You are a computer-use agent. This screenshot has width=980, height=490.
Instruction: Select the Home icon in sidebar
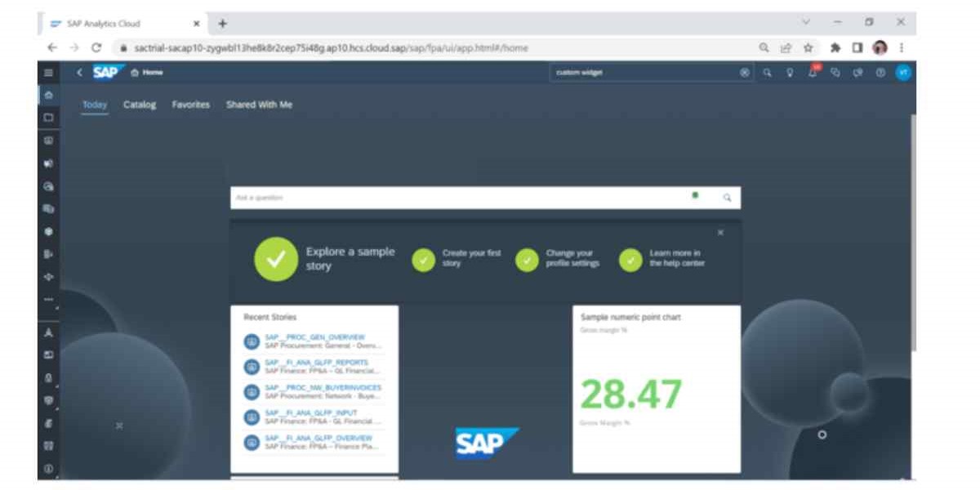point(48,95)
